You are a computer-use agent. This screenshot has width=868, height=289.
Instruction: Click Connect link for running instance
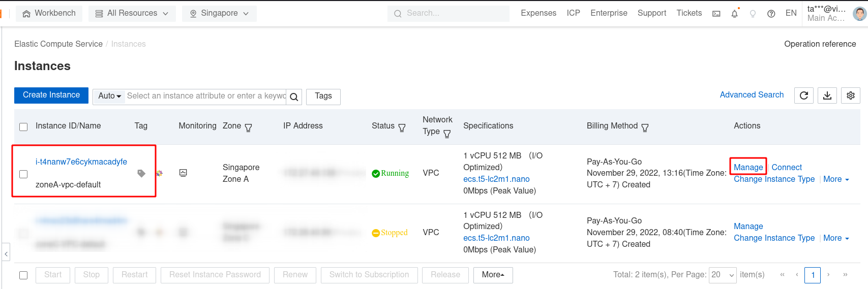click(786, 167)
